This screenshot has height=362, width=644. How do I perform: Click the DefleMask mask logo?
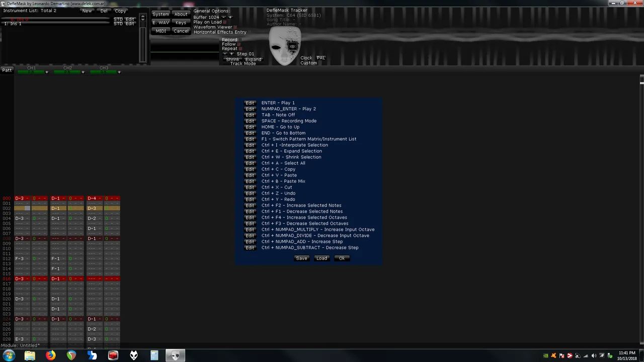tap(285, 45)
